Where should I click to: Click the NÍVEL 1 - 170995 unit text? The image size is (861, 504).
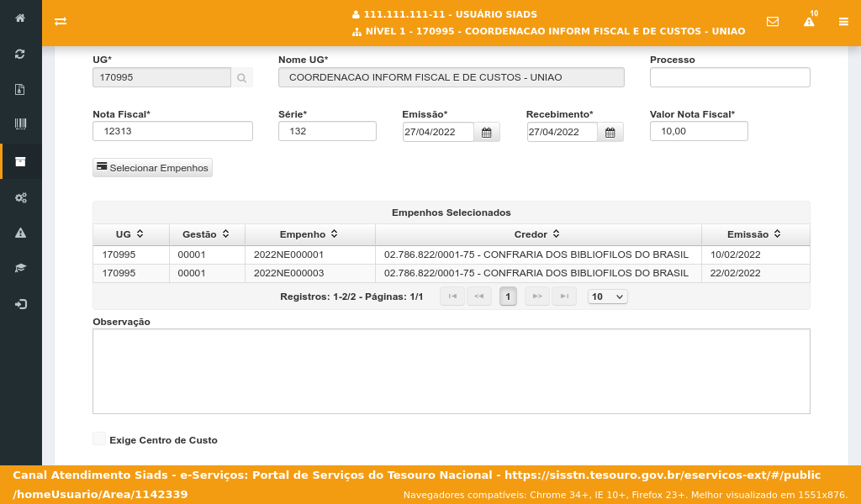[x=555, y=31]
